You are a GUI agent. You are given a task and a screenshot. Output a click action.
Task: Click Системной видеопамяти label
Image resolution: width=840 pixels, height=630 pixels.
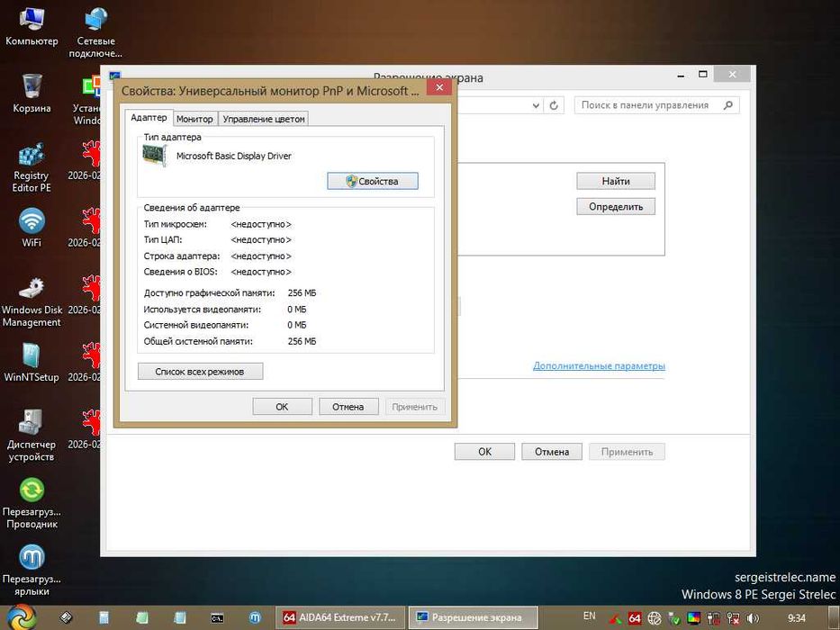[x=196, y=325]
